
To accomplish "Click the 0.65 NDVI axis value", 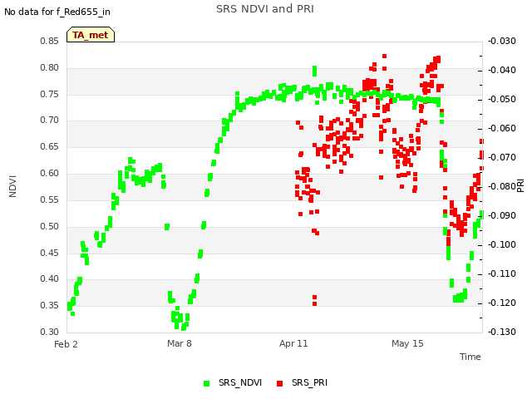I will [50, 146].
